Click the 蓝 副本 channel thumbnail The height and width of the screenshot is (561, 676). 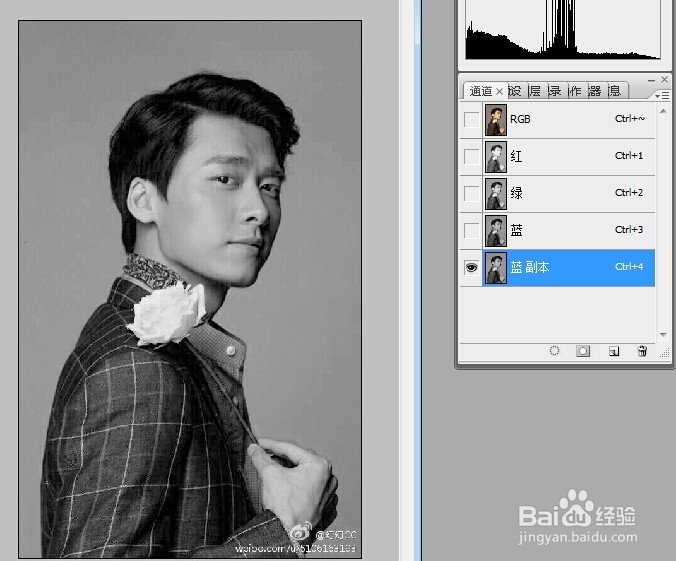pos(496,268)
